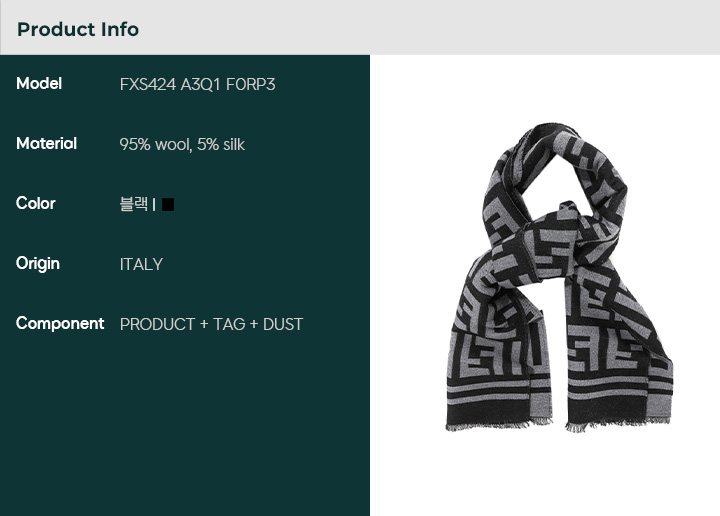720x516 pixels.
Task: Click the Component label
Action: tap(60, 324)
